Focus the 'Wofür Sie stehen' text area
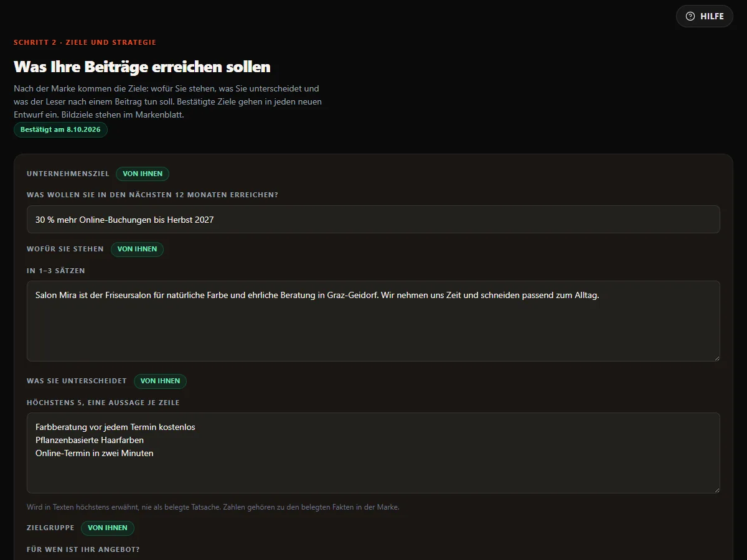 [374, 321]
